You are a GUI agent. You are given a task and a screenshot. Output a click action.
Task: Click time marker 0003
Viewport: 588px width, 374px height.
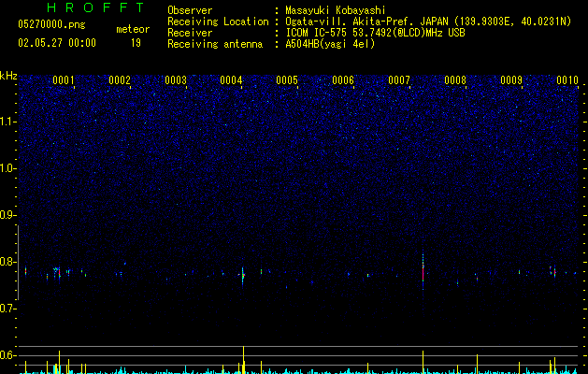click(x=176, y=80)
